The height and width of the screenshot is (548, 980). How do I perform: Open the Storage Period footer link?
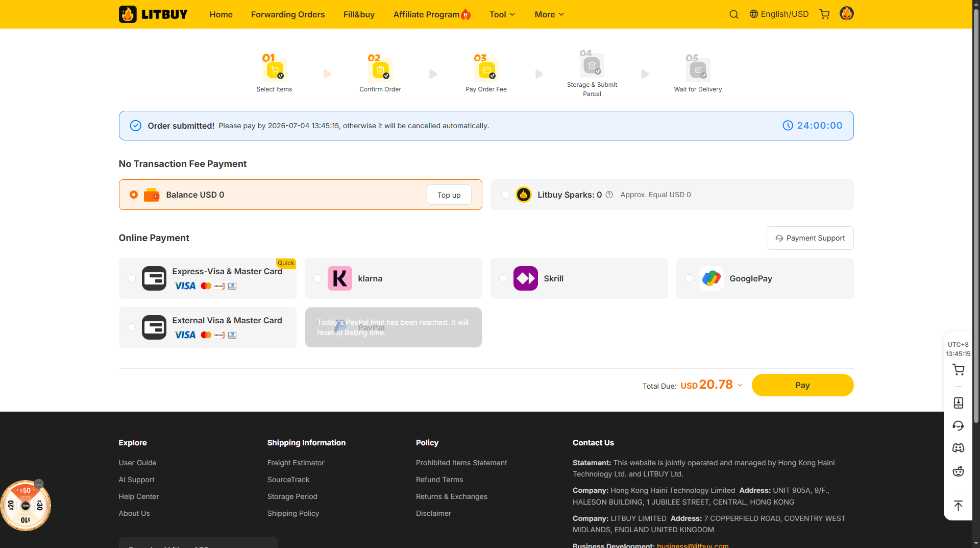pyautogui.click(x=292, y=496)
